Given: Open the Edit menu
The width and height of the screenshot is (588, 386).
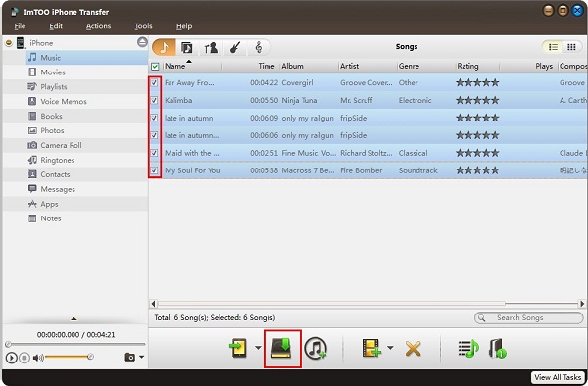Looking at the screenshot, I should point(56,26).
